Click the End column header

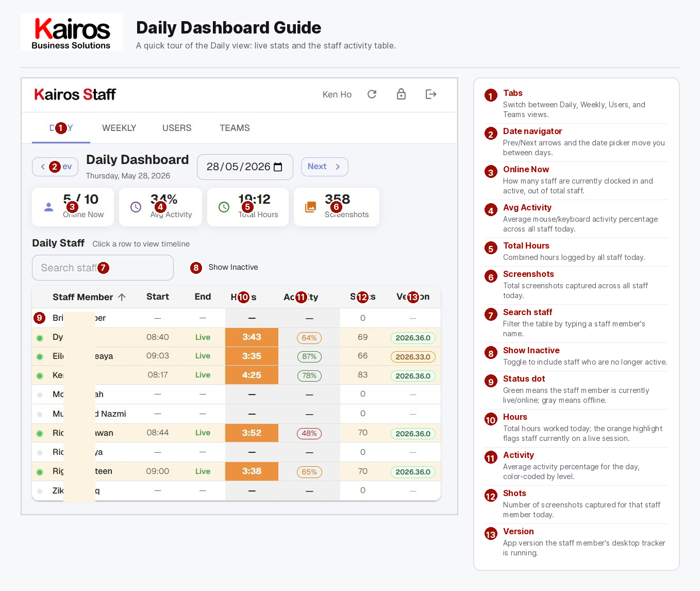tap(203, 297)
